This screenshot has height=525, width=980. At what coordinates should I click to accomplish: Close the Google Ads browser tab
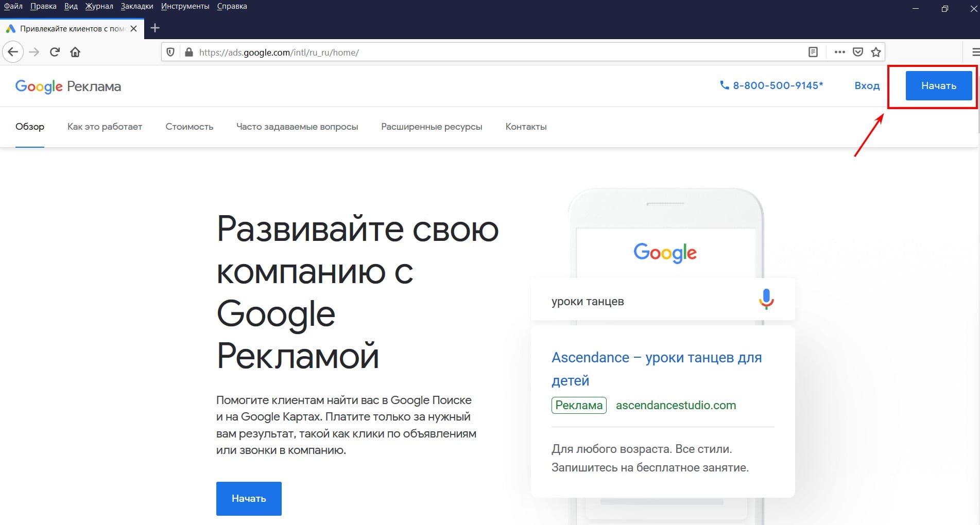tap(134, 28)
